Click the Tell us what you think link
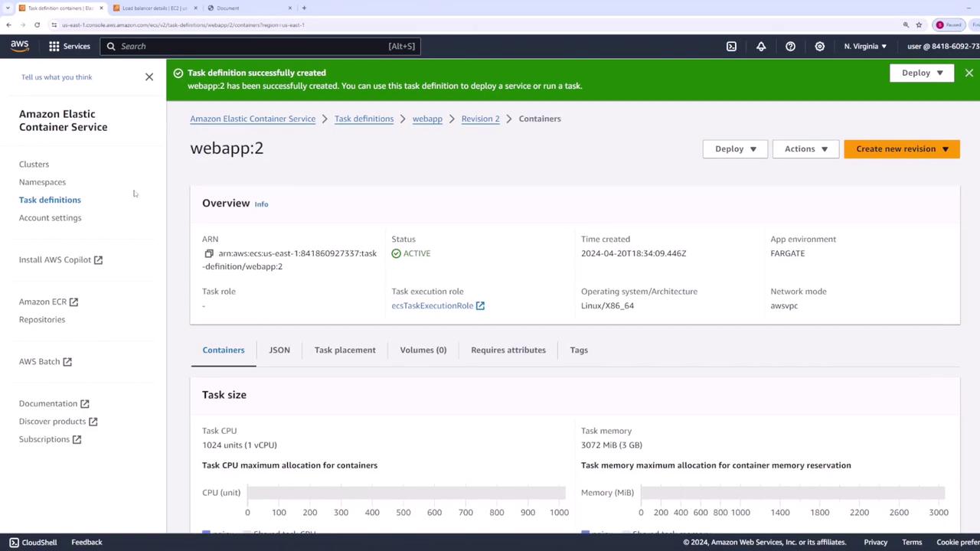 point(57,77)
